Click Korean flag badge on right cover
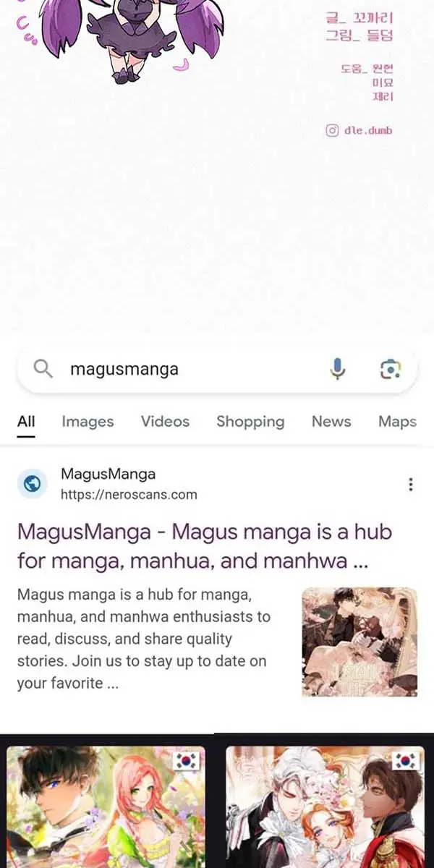Image resolution: width=434 pixels, height=868 pixels. tap(406, 762)
